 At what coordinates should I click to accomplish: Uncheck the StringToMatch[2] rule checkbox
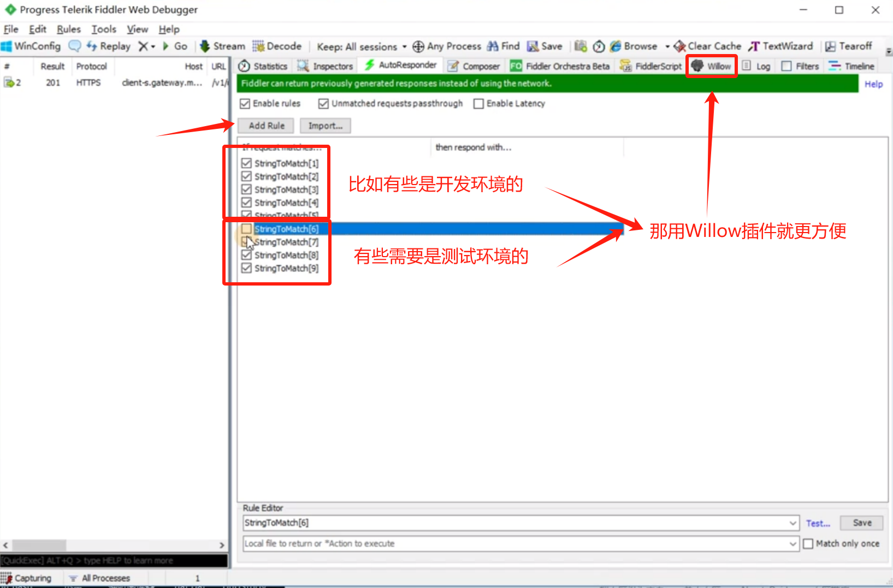(246, 176)
